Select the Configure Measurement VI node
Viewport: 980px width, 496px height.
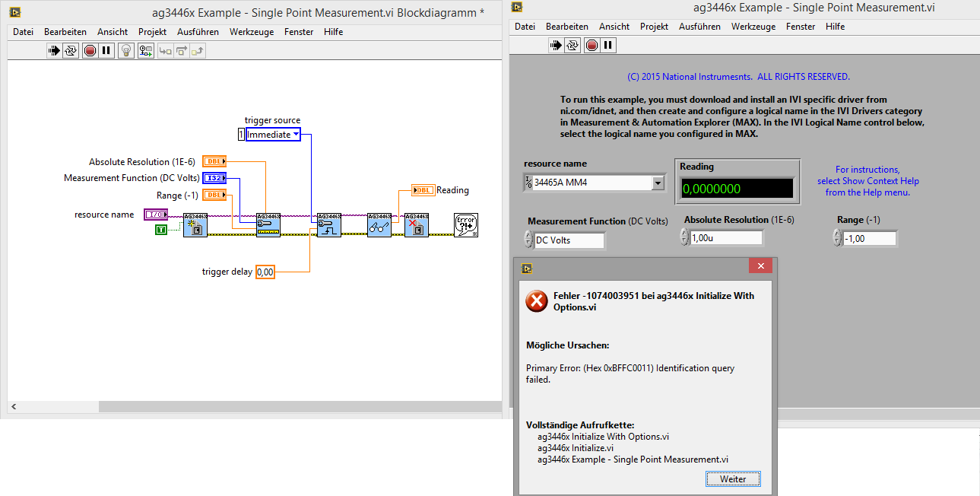268,225
